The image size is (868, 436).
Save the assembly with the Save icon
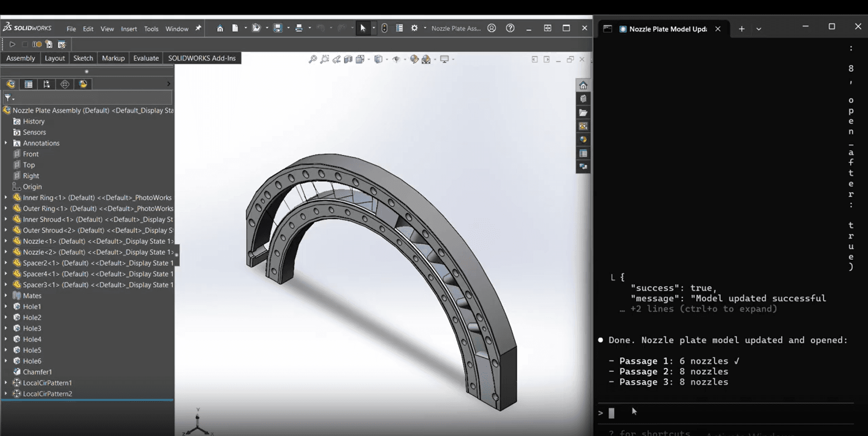point(278,28)
